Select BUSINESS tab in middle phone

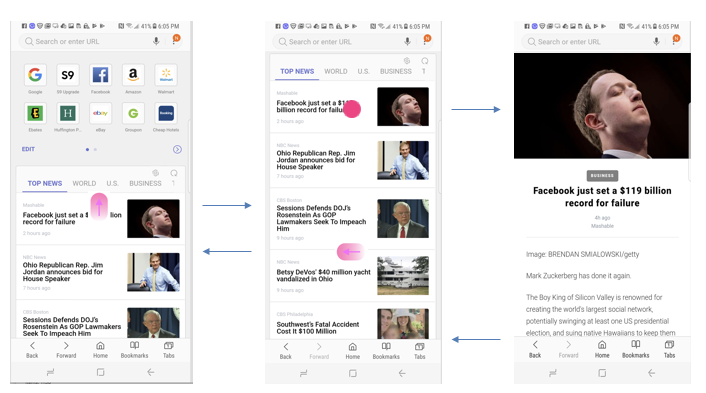(x=396, y=71)
